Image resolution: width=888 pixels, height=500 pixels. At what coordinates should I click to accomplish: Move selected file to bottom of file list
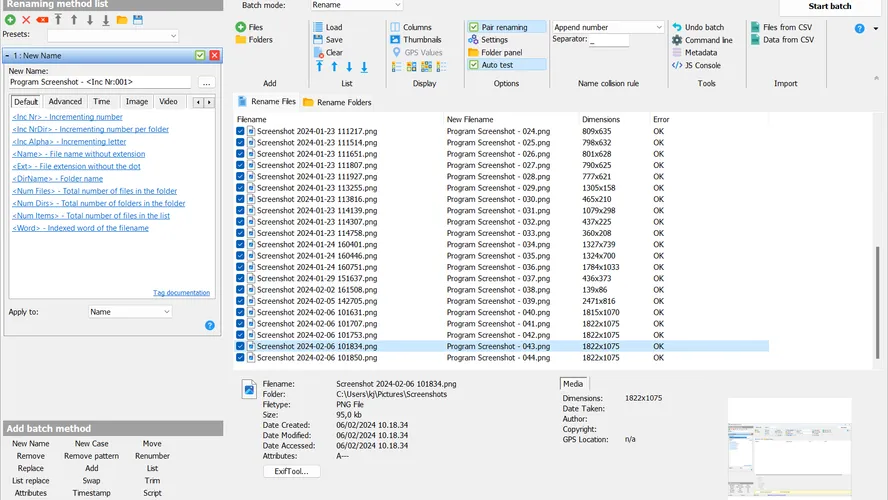point(364,67)
